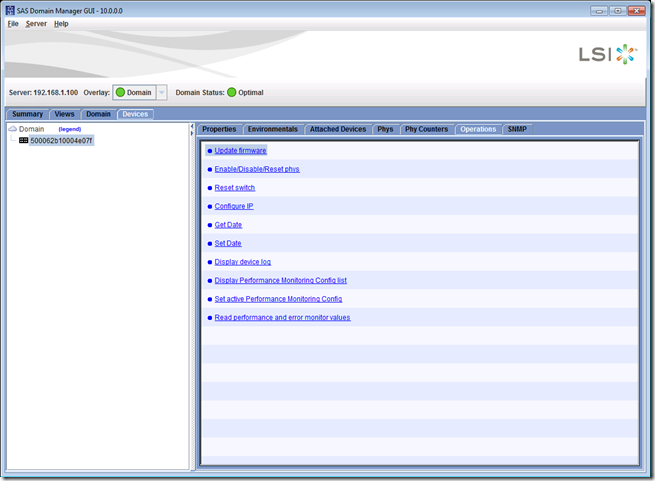Click the Configure IP link
This screenshot has height=481, width=655.
[x=234, y=206]
